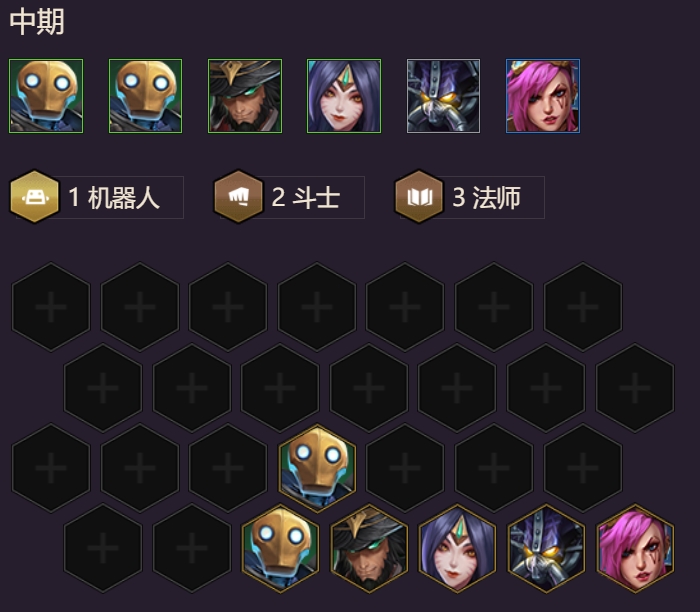Screen dimensions: 700x612
Task: Click the last empty hex on second row
Action: [x=635, y=387]
